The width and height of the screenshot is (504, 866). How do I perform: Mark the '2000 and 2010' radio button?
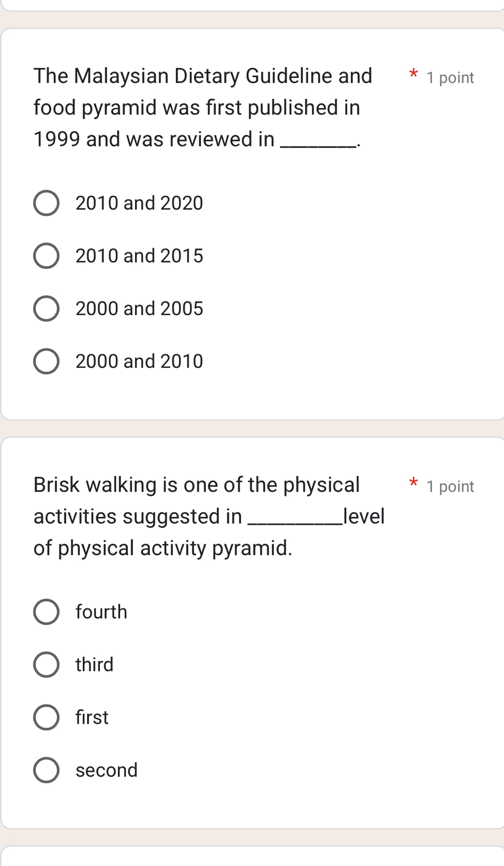click(46, 362)
